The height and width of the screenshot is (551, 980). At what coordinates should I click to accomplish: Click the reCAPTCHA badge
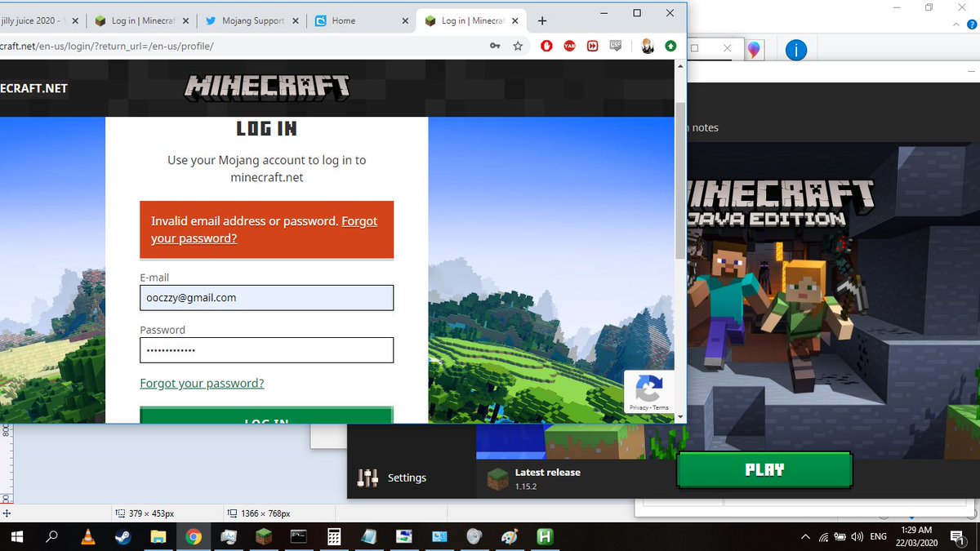(x=649, y=392)
